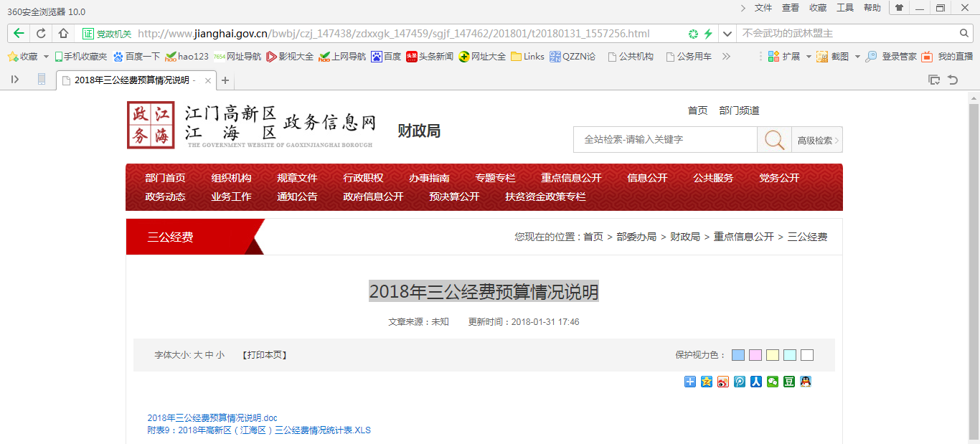Expand the browser menu bar chevron before 文件

coord(743,8)
